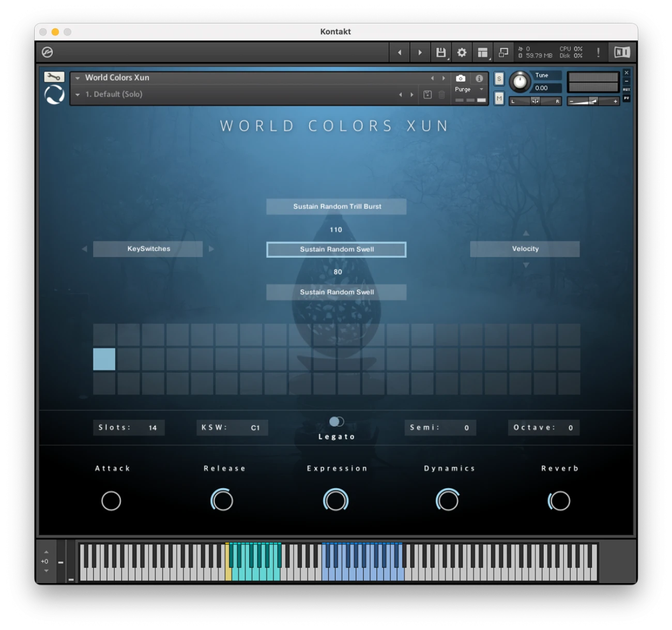The width and height of the screenshot is (672, 630).
Task: Click the Release knob
Action: coord(222,500)
